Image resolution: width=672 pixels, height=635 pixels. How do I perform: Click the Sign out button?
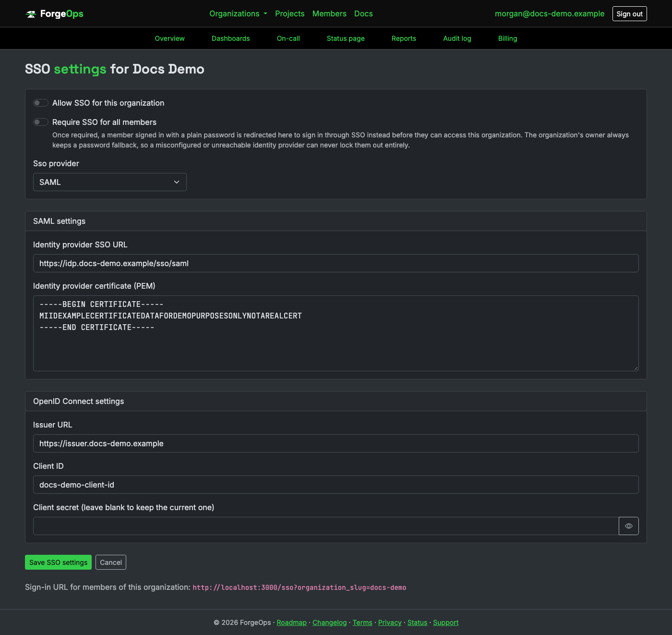click(x=629, y=14)
